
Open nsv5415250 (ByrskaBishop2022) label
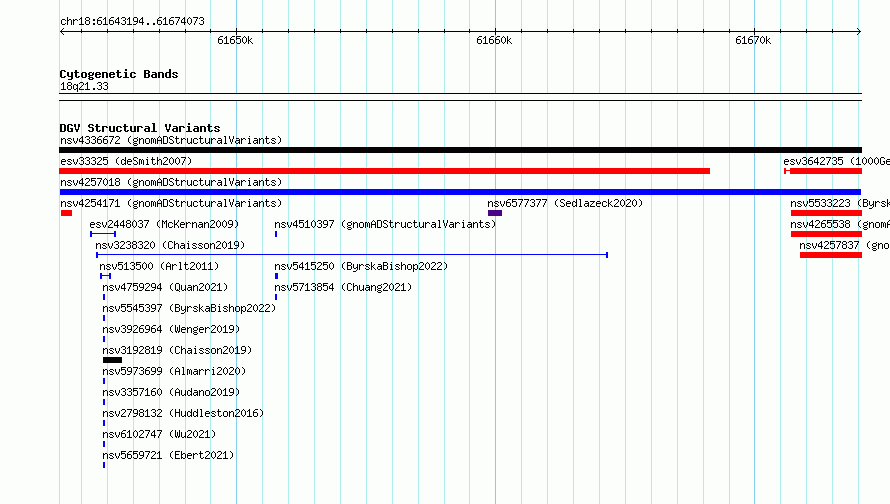pyautogui.click(x=361, y=266)
